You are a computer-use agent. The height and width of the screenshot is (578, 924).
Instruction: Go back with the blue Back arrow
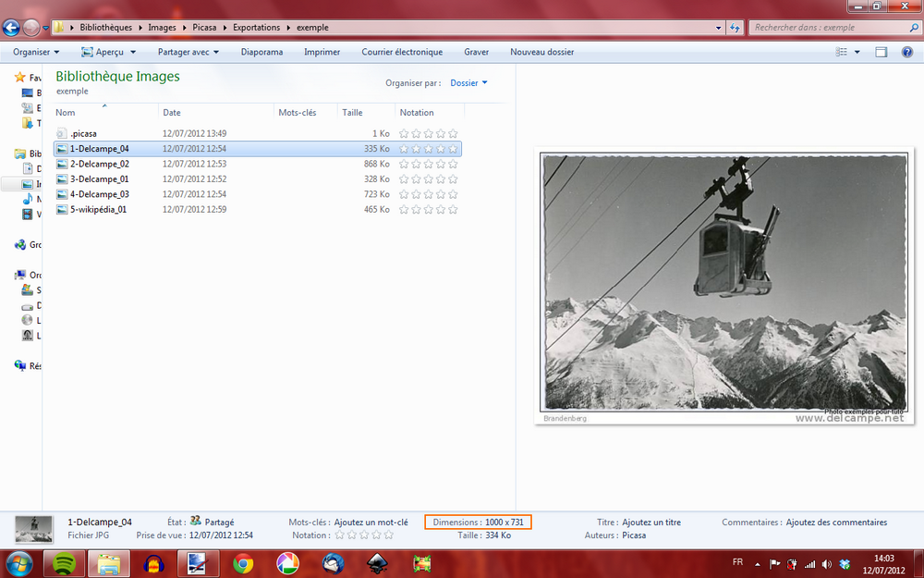11,27
